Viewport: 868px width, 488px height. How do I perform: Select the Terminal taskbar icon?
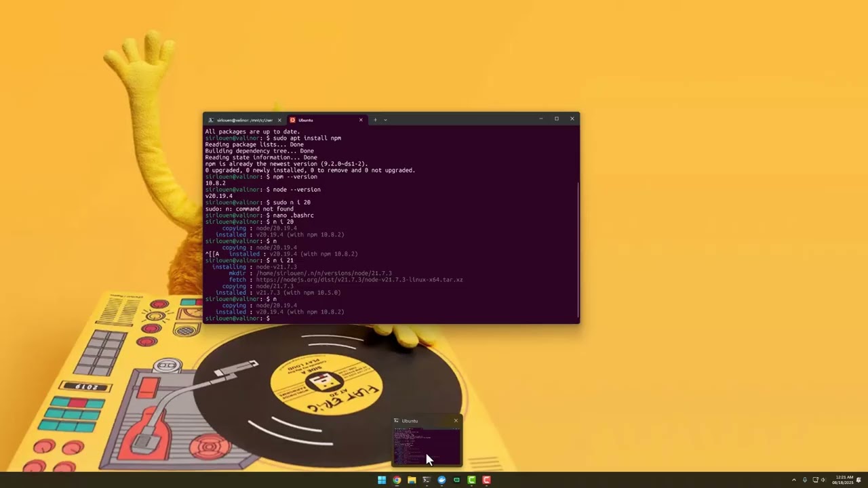(x=427, y=480)
